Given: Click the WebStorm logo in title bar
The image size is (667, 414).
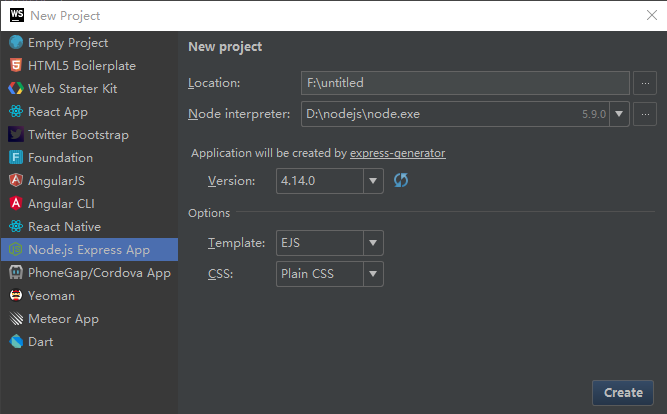Looking at the screenshot, I should click(x=17, y=15).
